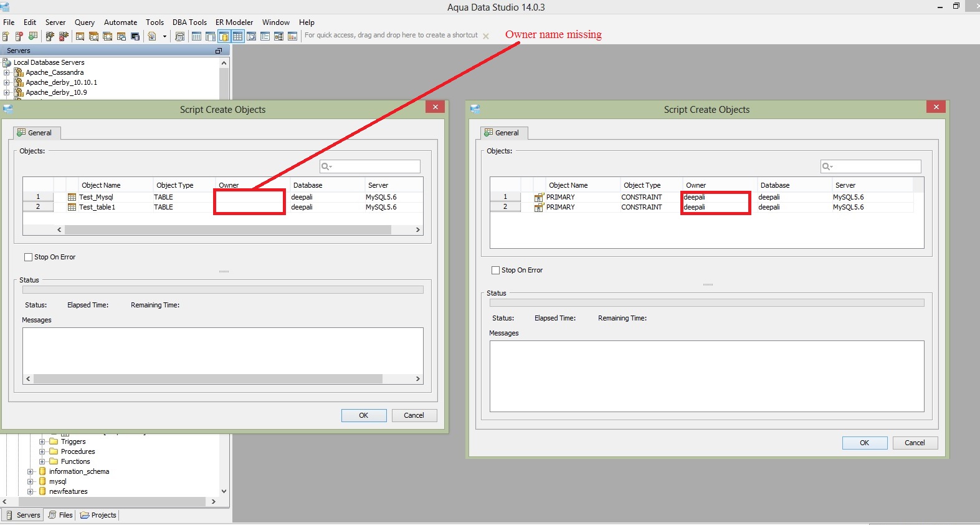Click the Apache_Cassandra server icon

[x=19, y=72]
